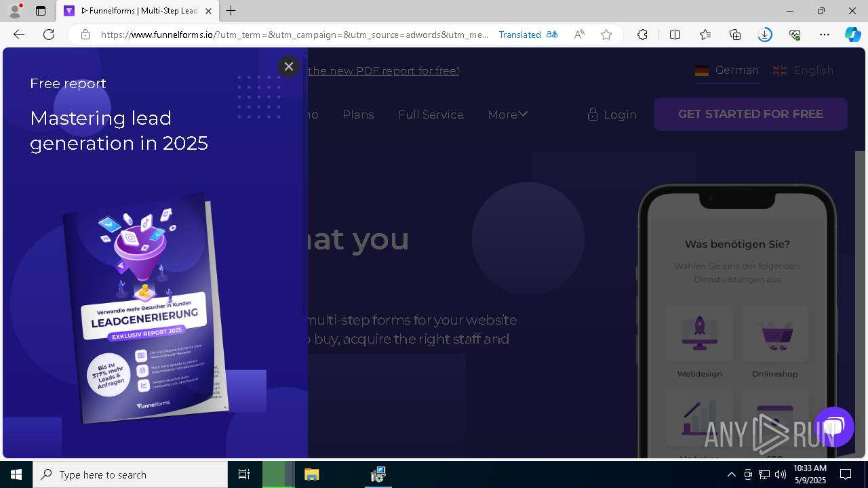The image size is (868, 488).
Task: Click the Login link
Action: click(x=612, y=115)
